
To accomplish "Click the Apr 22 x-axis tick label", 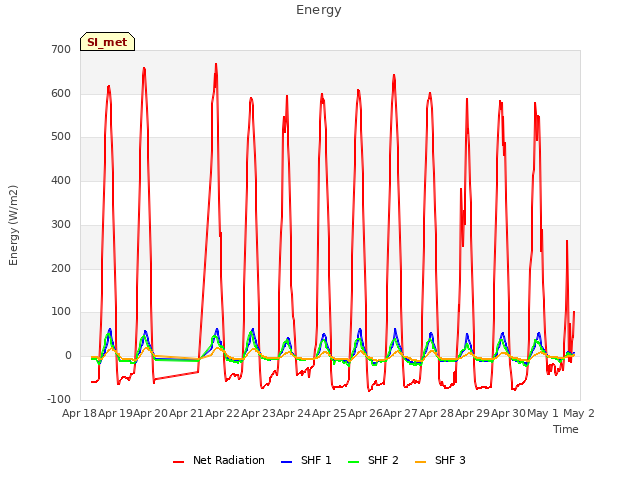I will coord(222,413).
